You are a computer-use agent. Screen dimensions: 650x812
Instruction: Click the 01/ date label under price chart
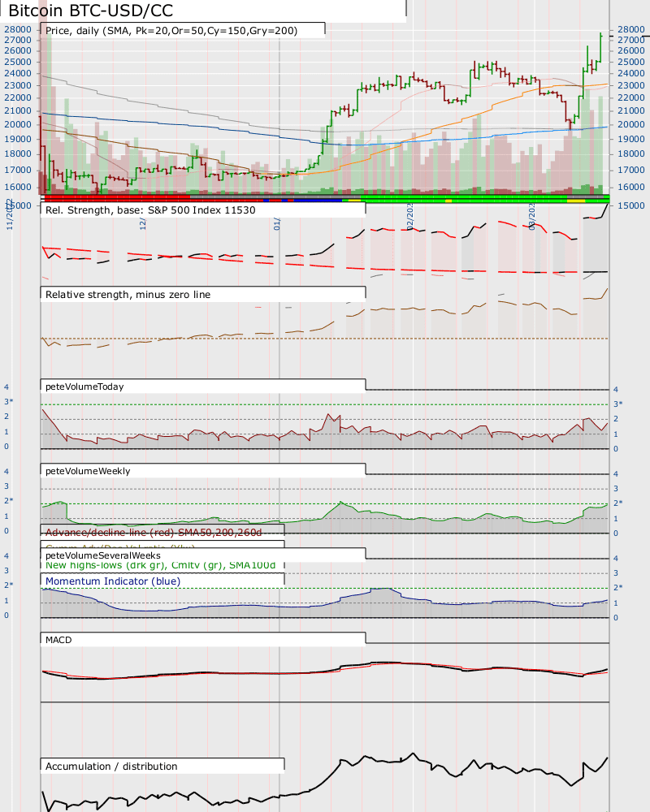tap(277, 223)
